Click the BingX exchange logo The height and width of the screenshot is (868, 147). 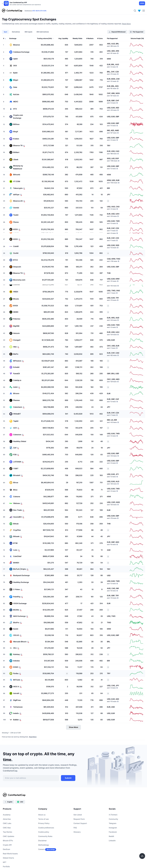point(11,131)
